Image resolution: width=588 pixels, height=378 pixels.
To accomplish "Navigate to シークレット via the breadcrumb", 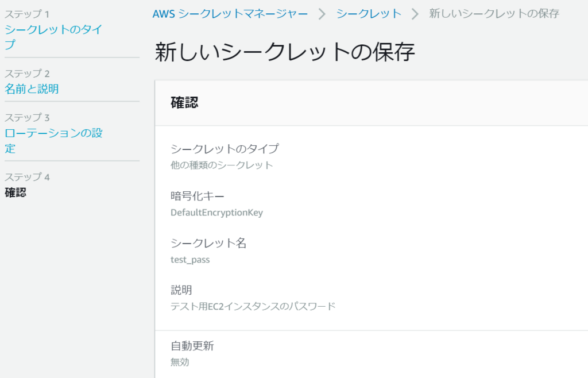I will 368,14.
